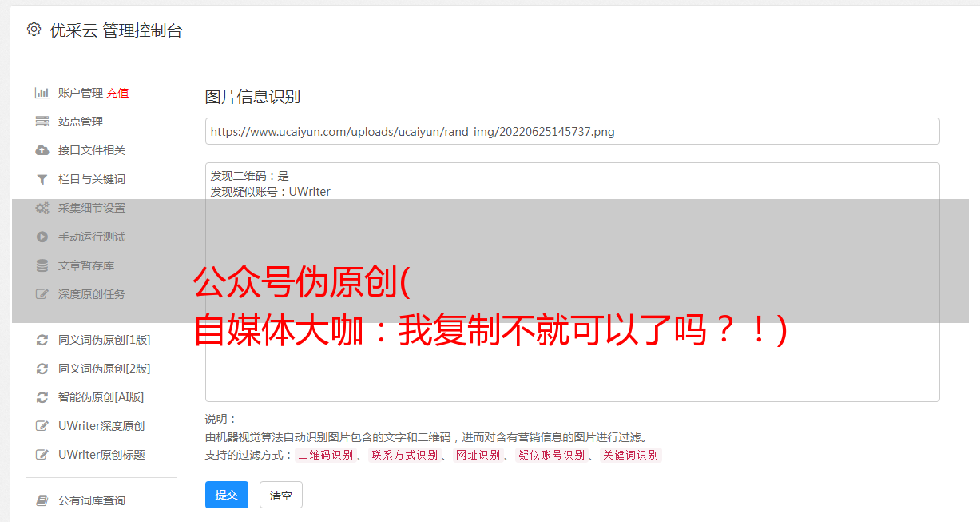Open 接口文件相关 menu item
This screenshot has height=522, width=980.
point(92,150)
